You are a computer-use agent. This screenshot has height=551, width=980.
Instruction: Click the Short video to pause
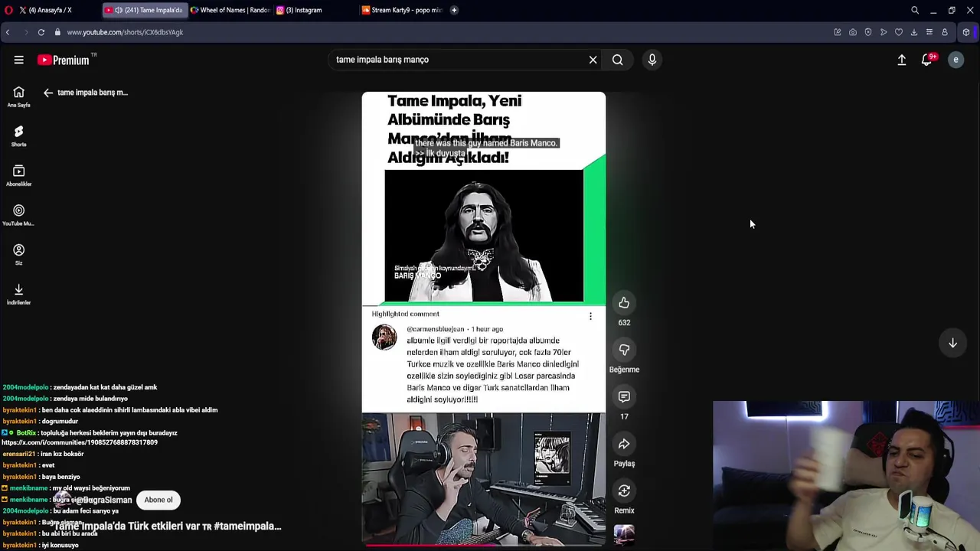(484, 318)
